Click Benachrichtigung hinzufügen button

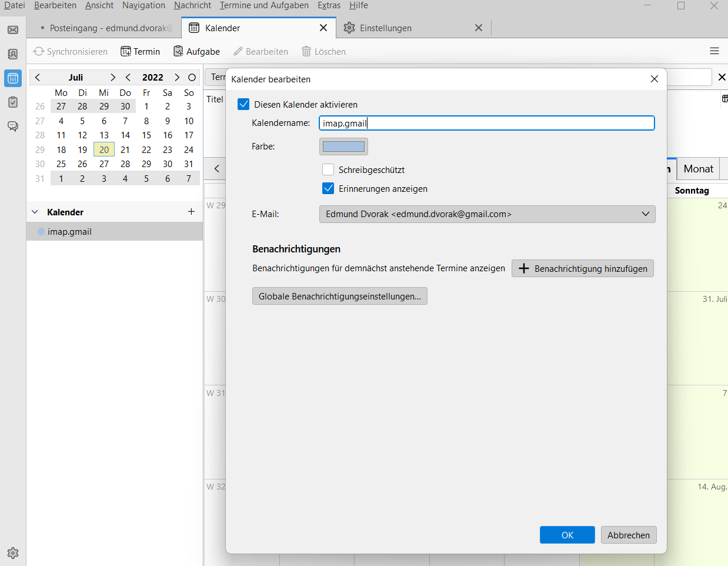[x=582, y=269]
